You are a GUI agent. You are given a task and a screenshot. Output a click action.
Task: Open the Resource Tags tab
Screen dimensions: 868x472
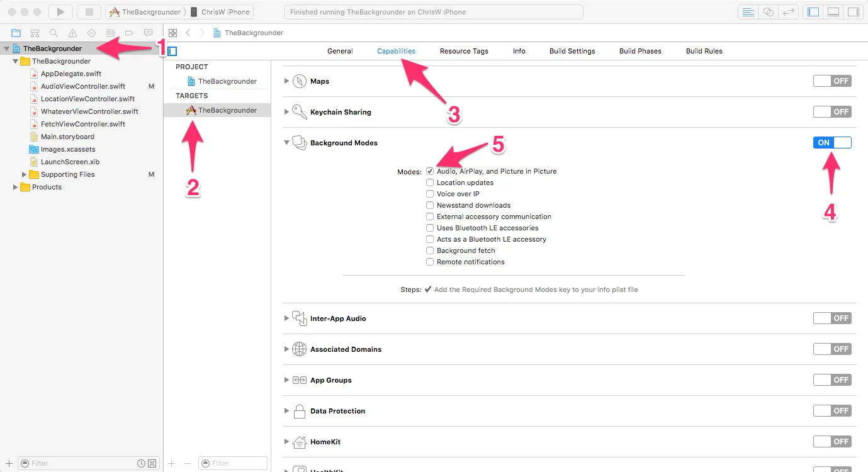point(464,51)
